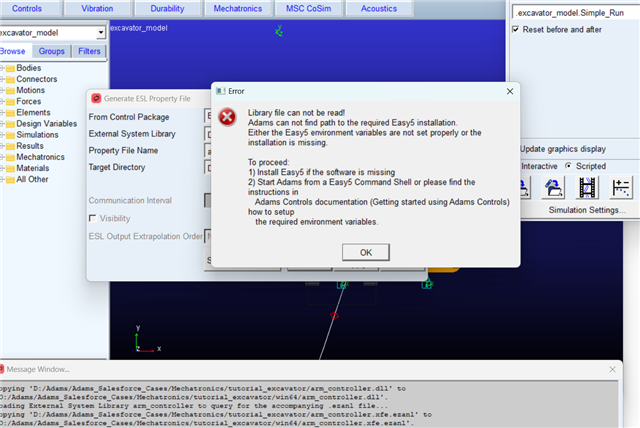Click the red marker icon in viewport
The height and width of the screenshot is (428, 640).
tap(334, 315)
